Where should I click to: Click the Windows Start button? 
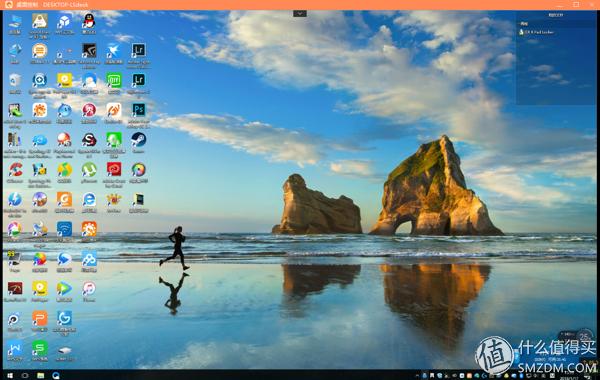[x=10, y=375]
